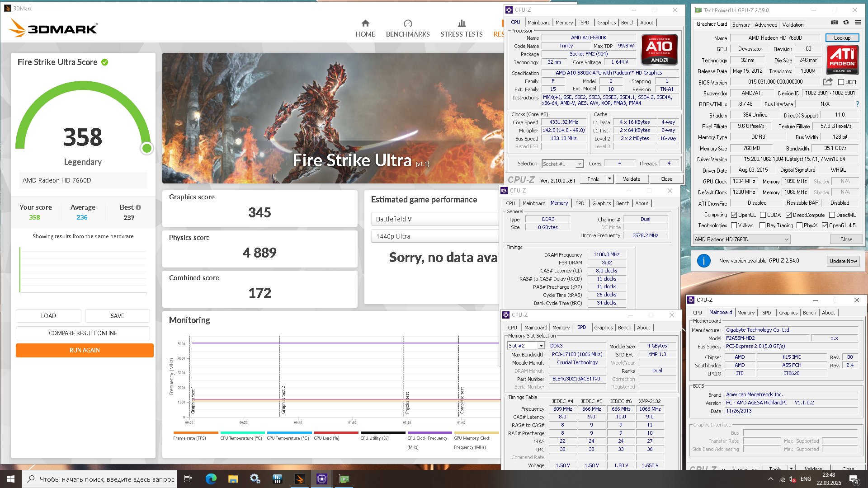Click the 3DMark logo
This screenshot has height=488, width=868.
[x=53, y=28]
